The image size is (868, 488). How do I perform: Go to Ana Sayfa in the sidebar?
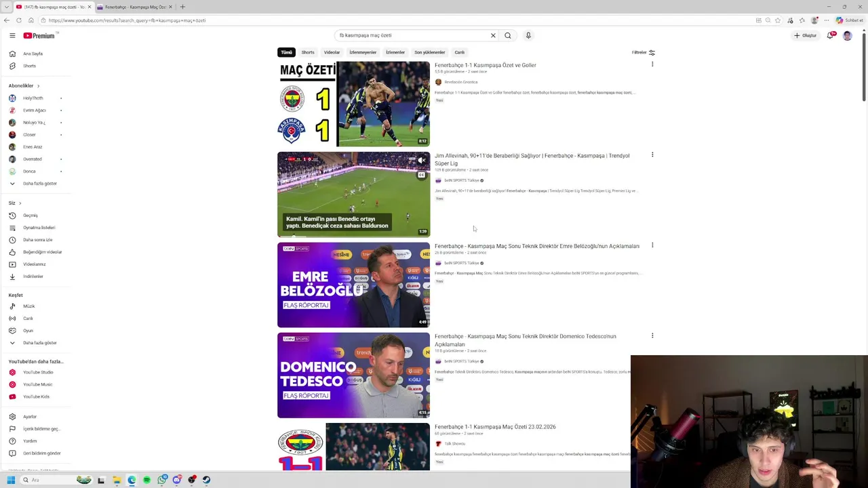(x=33, y=54)
